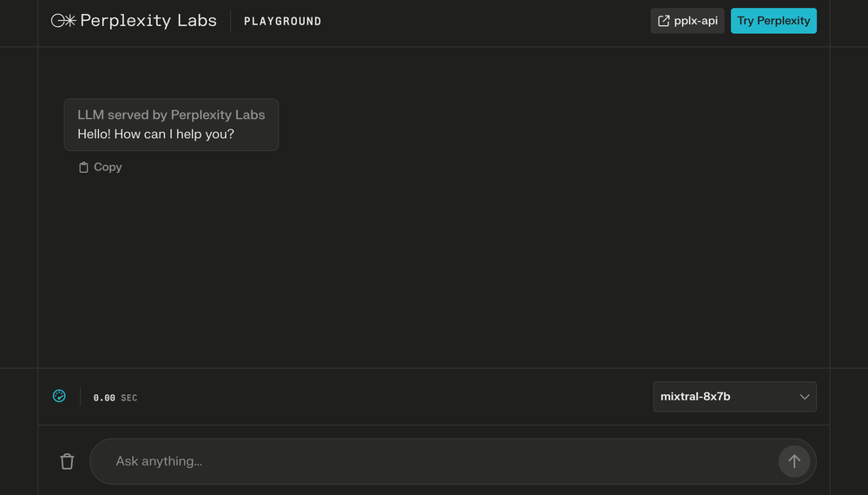Click the external link icon beside pplx-api
Image resolution: width=868 pixels, height=495 pixels.
[x=663, y=21]
